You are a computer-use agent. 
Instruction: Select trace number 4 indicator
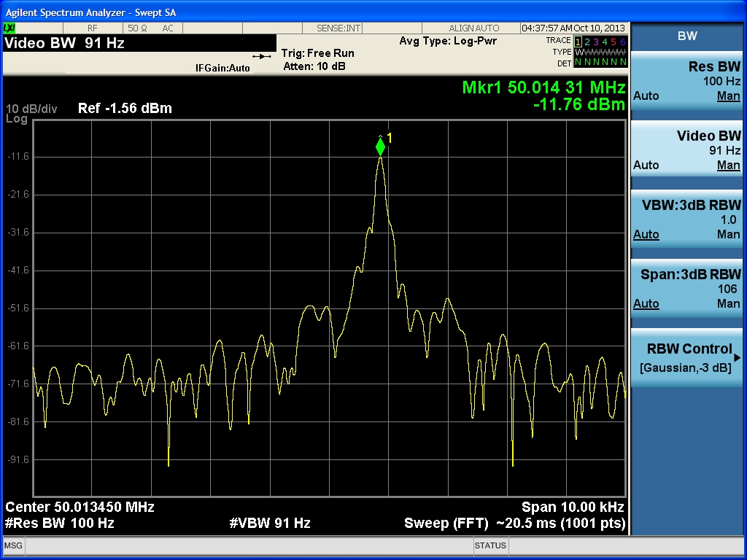(x=605, y=42)
